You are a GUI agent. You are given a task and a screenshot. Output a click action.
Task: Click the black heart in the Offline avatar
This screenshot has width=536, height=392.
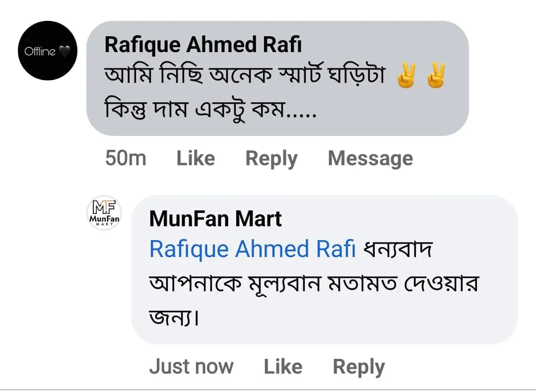tap(65, 51)
